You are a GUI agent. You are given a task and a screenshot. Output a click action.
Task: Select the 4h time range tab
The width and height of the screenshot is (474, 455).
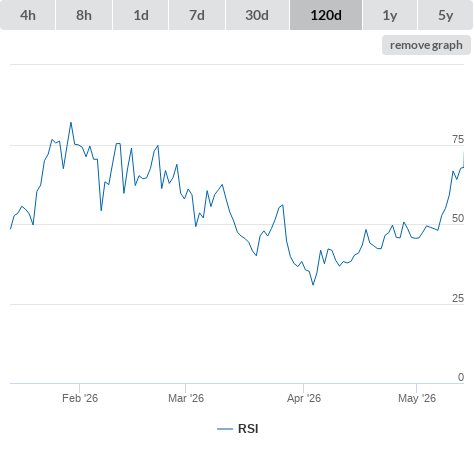[x=28, y=15]
